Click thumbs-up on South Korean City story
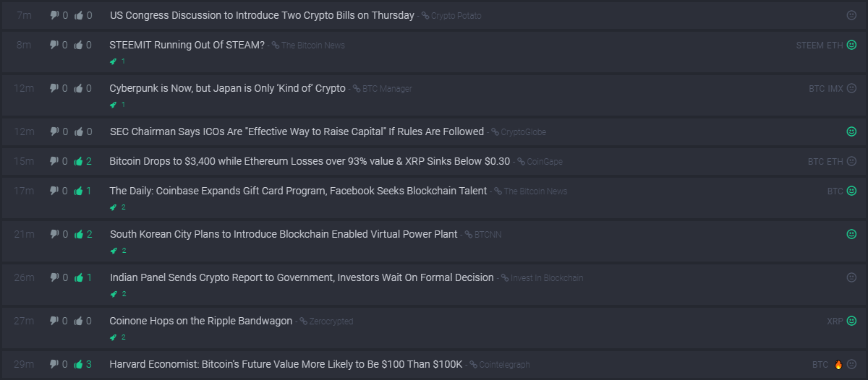The height and width of the screenshot is (380, 868). (x=79, y=234)
